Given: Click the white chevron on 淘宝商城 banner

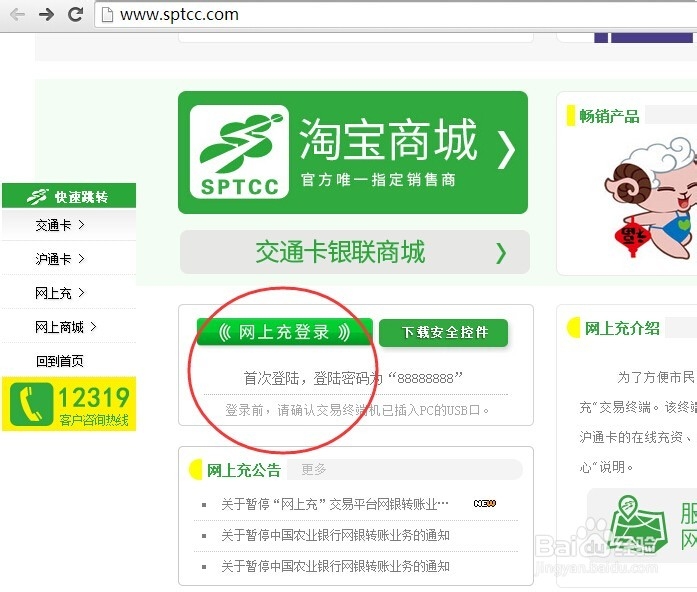Looking at the screenshot, I should point(506,150).
